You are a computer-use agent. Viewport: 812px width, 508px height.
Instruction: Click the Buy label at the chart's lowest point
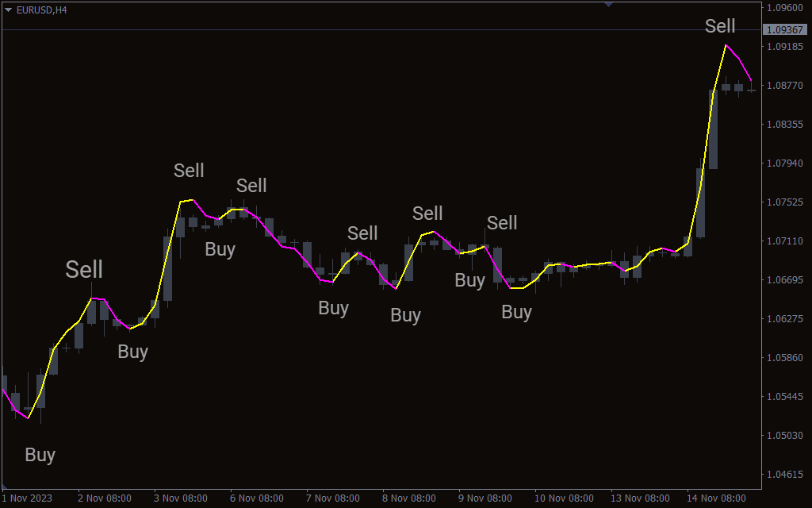40,455
